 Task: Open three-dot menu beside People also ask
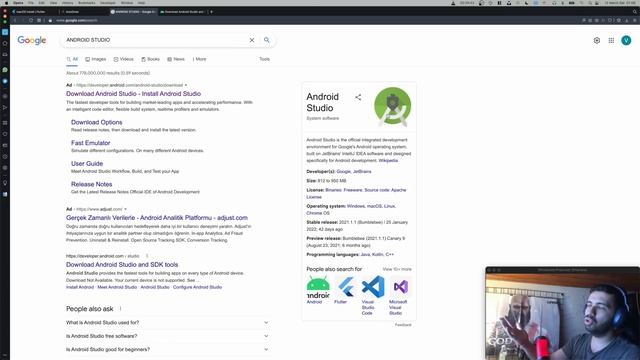pyautogui.click(x=120, y=309)
